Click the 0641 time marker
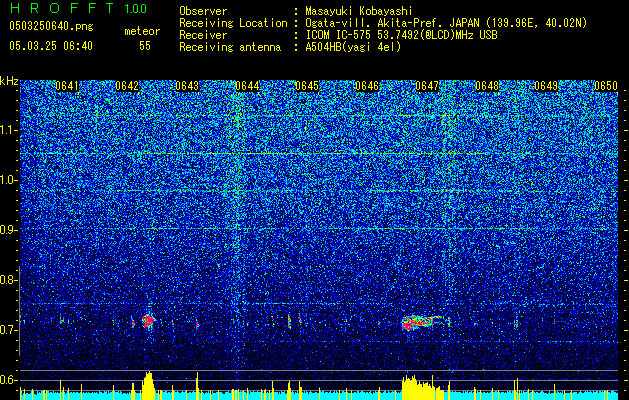Viewport: 629px width, 400px height. pos(67,86)
